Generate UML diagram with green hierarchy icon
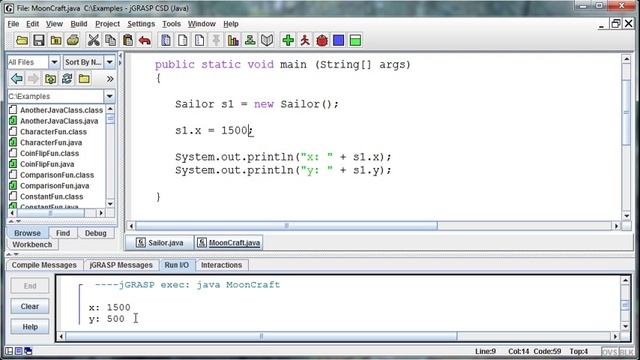This screenshot has width=640, height=360. tap(250, 40)
